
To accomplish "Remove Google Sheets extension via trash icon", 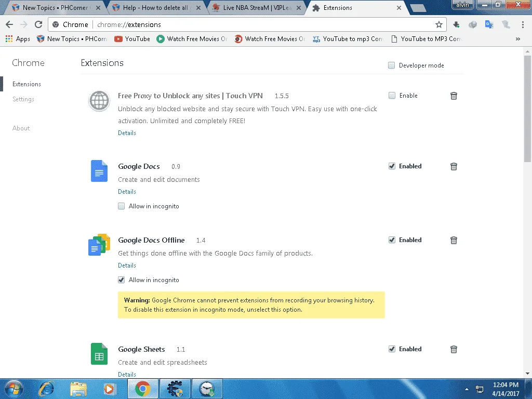I will pos(454,349).
